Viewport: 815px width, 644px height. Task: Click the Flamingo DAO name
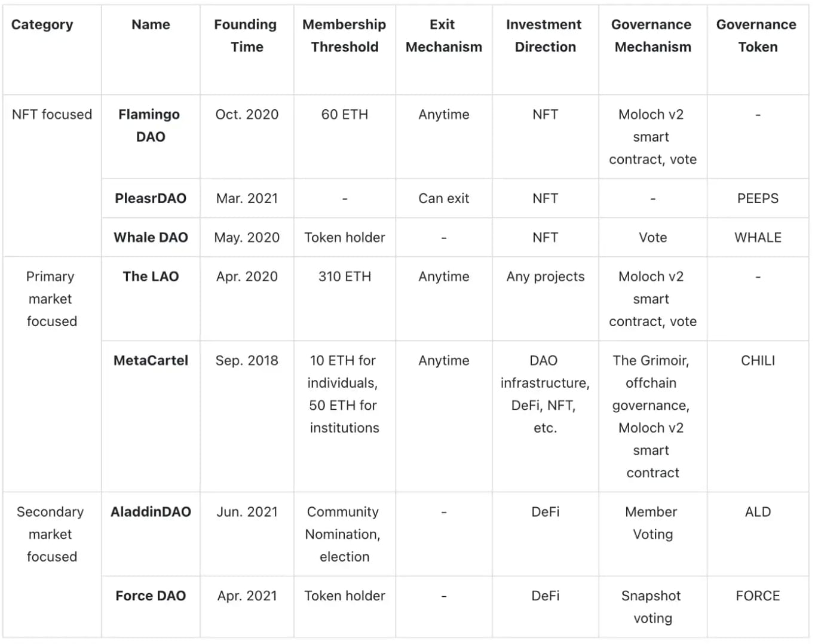[x=150, y=125]
